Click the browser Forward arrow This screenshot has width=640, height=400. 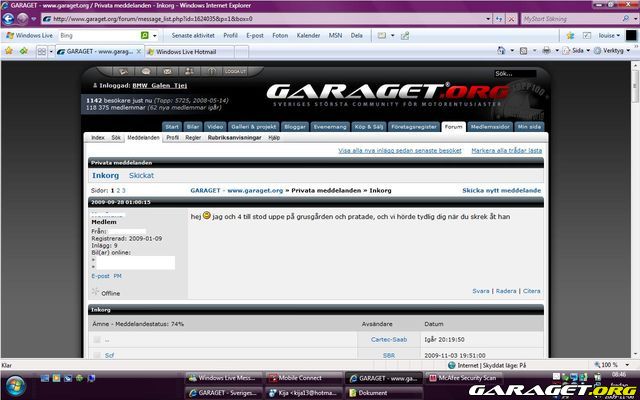[x=22, y=19]
